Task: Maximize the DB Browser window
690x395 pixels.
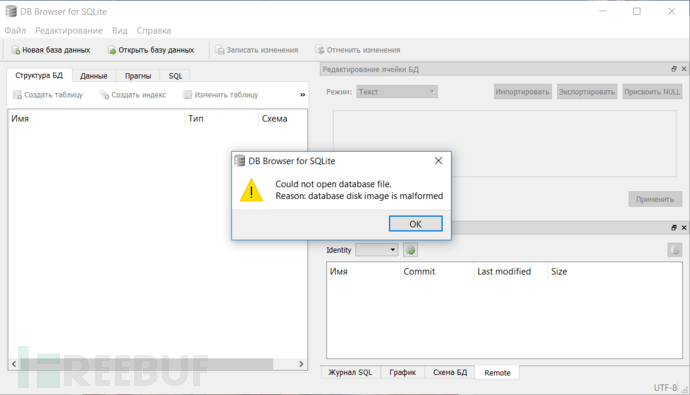Action: point(637,11)
